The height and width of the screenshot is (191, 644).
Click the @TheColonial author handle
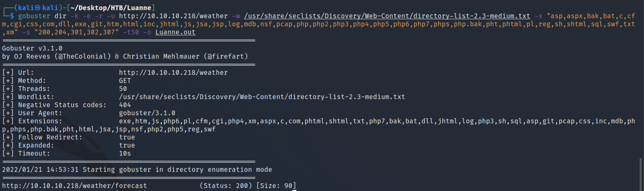pos(83,56)
